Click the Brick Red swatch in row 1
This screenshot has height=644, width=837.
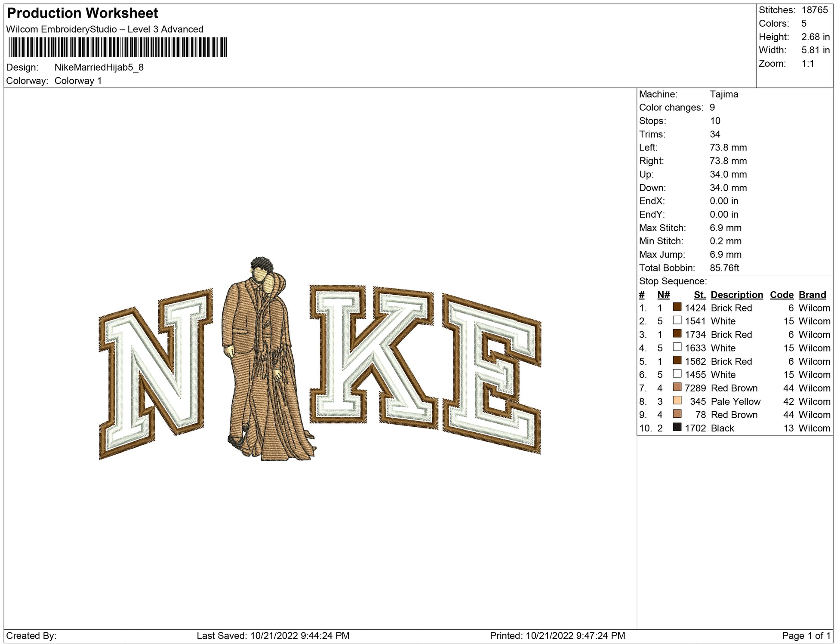[677, 307]
